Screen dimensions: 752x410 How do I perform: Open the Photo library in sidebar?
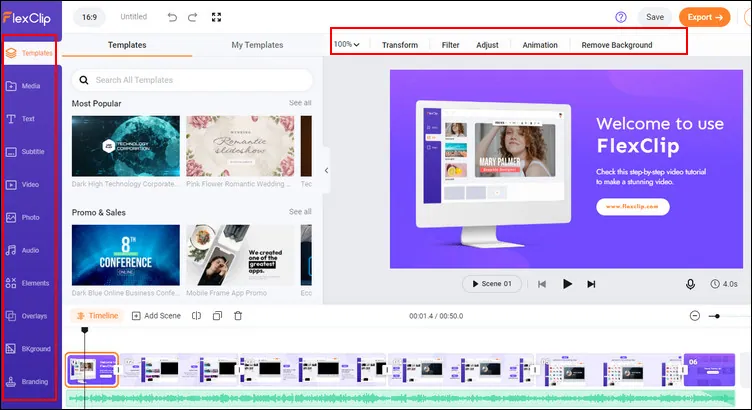click(x=23, y=217)
